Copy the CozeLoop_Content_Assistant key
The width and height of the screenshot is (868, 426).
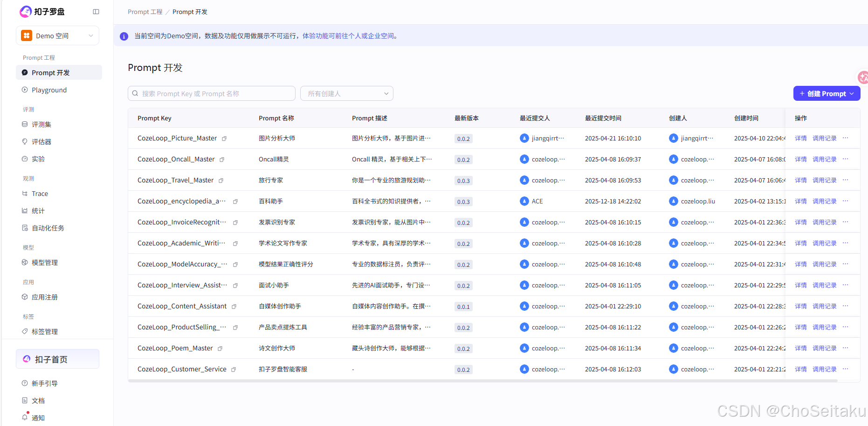234,307
